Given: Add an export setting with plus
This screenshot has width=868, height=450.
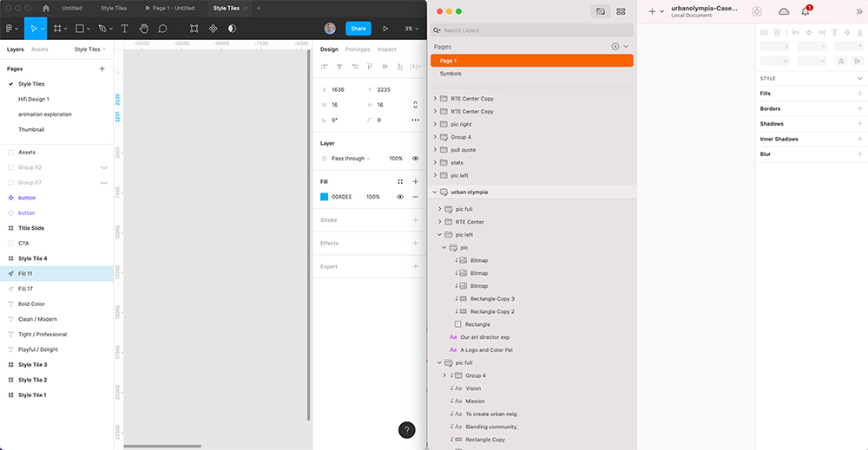Looking at the screenshot, I should pyautogui.click(x=415, y=266).
